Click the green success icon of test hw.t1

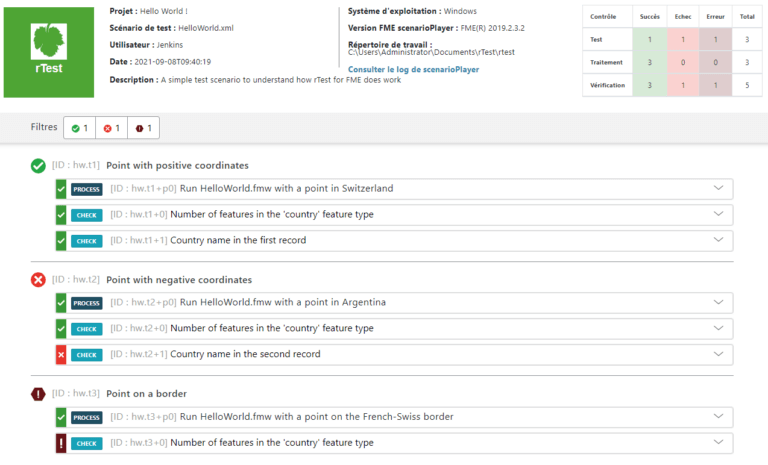38,166
